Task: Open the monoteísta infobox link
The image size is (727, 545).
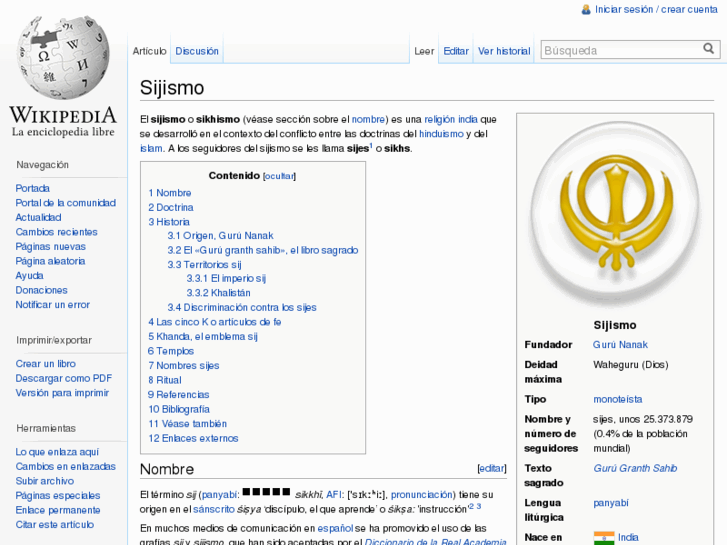Action: pos(618,399)
